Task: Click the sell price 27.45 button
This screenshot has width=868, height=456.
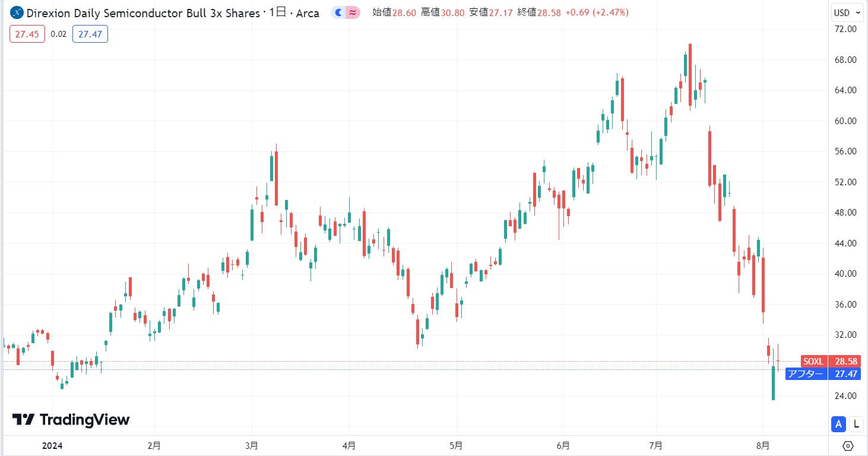Action: click(x=27, y=34)
